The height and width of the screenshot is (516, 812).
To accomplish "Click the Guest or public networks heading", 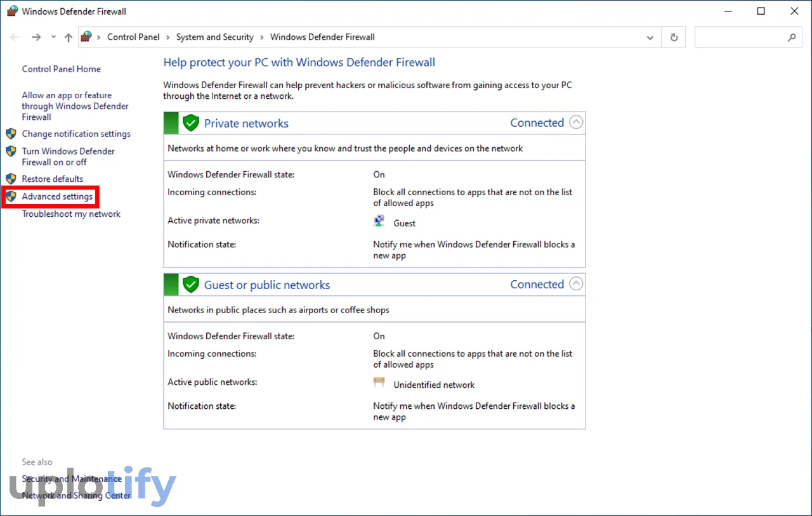I will pyautogui.click(x=267, y=285).
